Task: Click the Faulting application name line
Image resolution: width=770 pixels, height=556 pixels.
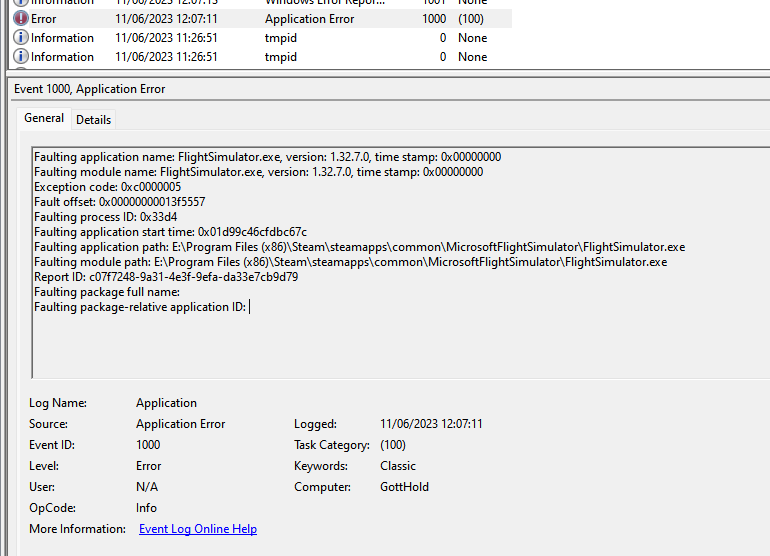Action: coord(267,157)
